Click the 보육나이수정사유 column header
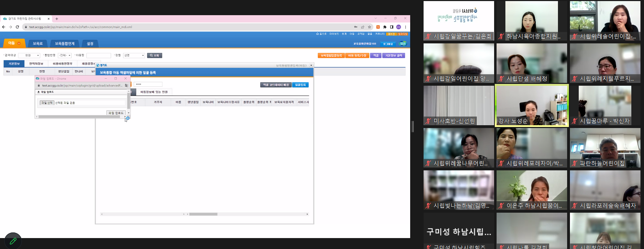Screen dimensions: 644x249 click(x=229, y=102)
